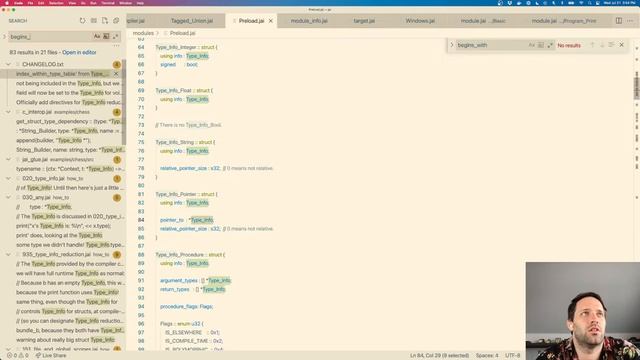Collapse CHANGELOG.txt search results
Image resolution: width=640 pixels, height=360 pixels.
(x=9, y=64)
